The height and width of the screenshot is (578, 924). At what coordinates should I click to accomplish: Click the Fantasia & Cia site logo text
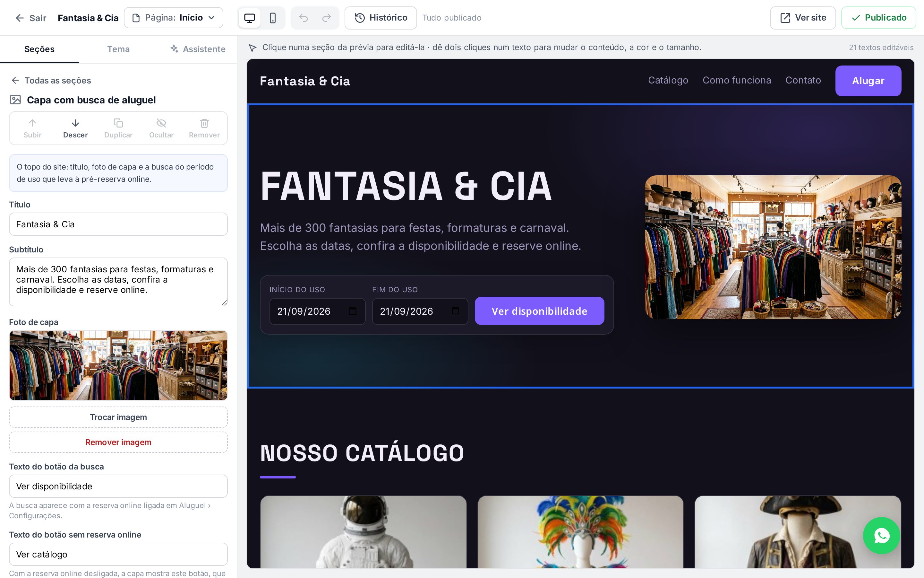point(305,81)
